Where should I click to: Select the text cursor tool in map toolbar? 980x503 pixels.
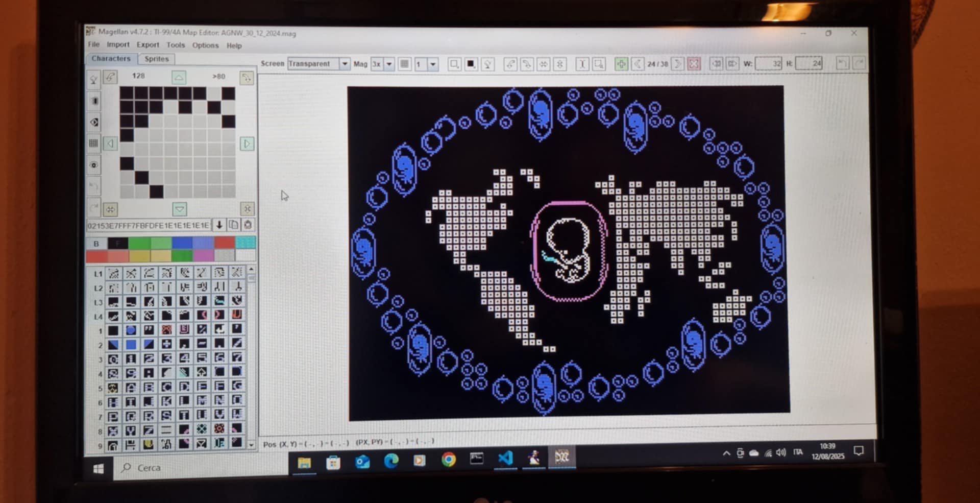(x=582, y=64)
